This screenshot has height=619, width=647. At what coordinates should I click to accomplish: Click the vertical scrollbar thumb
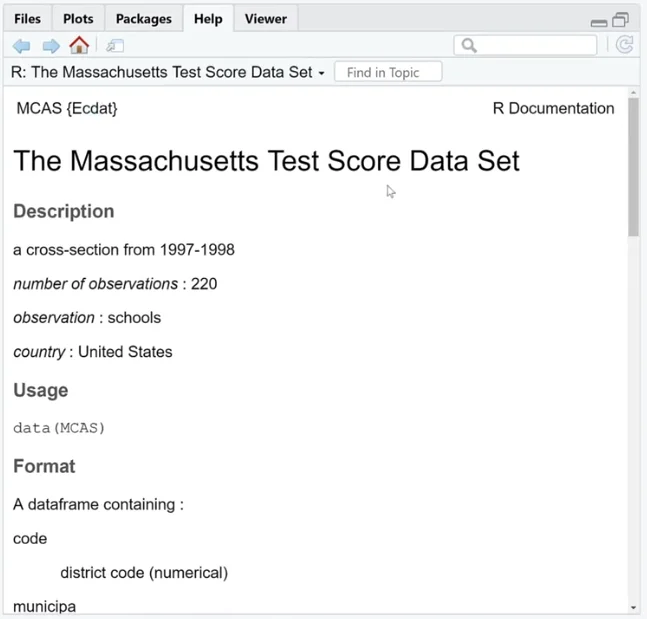coord(633,167)
